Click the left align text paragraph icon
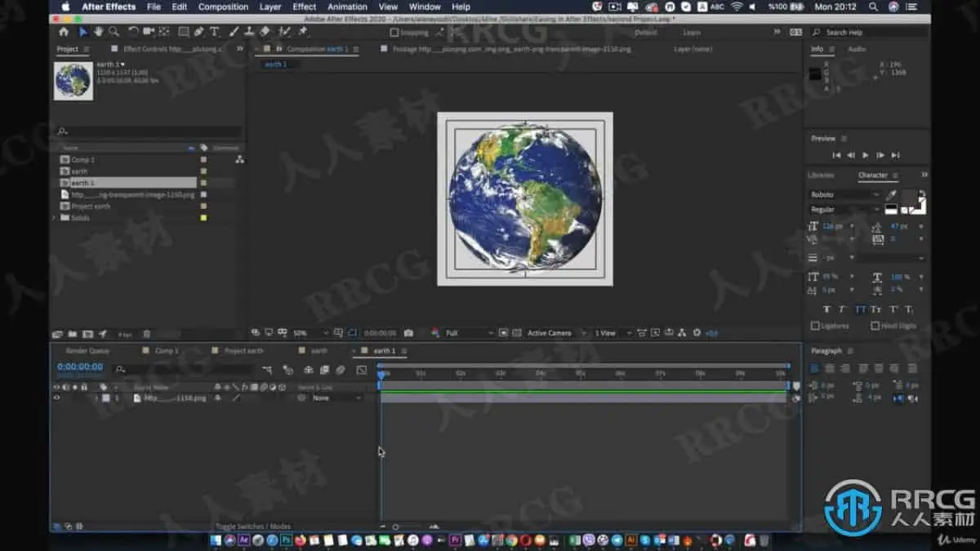This screenshot has width=980, height=551. (x=814, y=369)
